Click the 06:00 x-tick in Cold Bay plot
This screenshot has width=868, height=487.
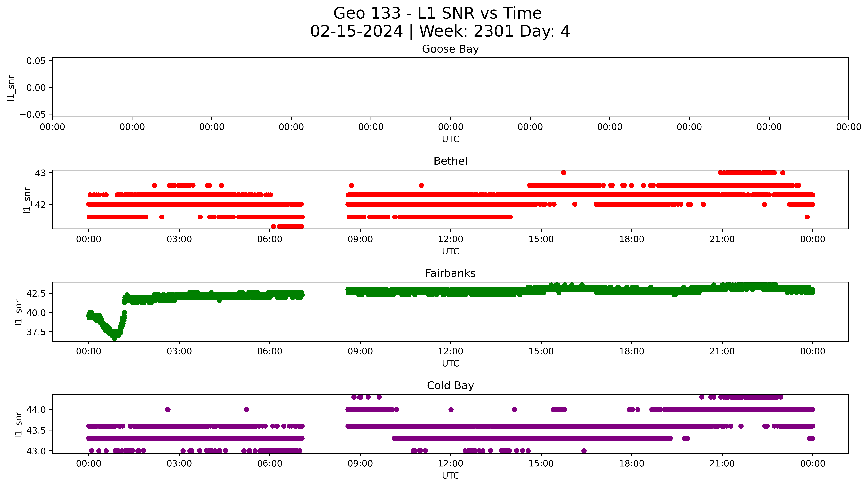[270, 463]
